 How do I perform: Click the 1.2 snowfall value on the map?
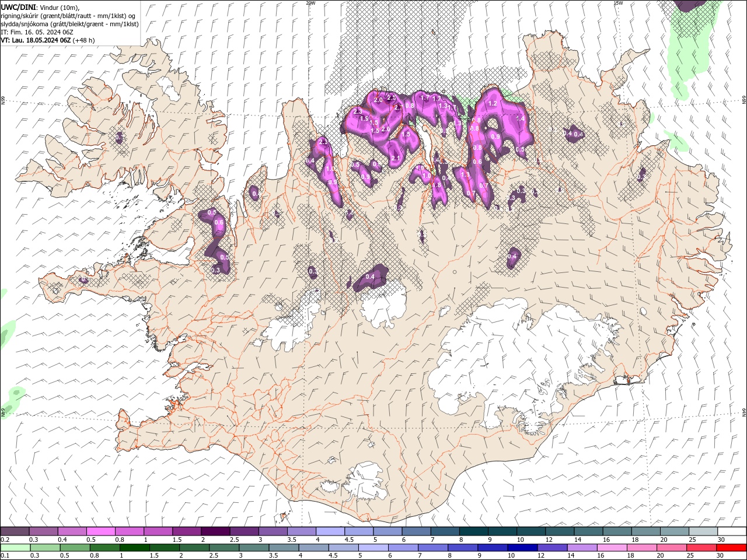pos(492,103)
